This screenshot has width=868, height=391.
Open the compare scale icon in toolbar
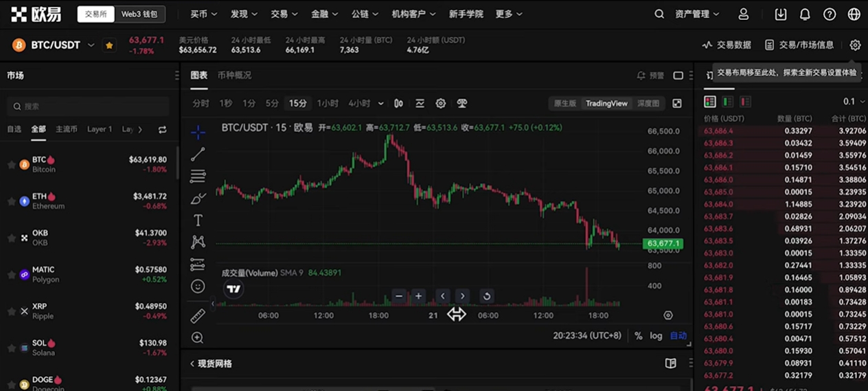(x=462, y=103)
